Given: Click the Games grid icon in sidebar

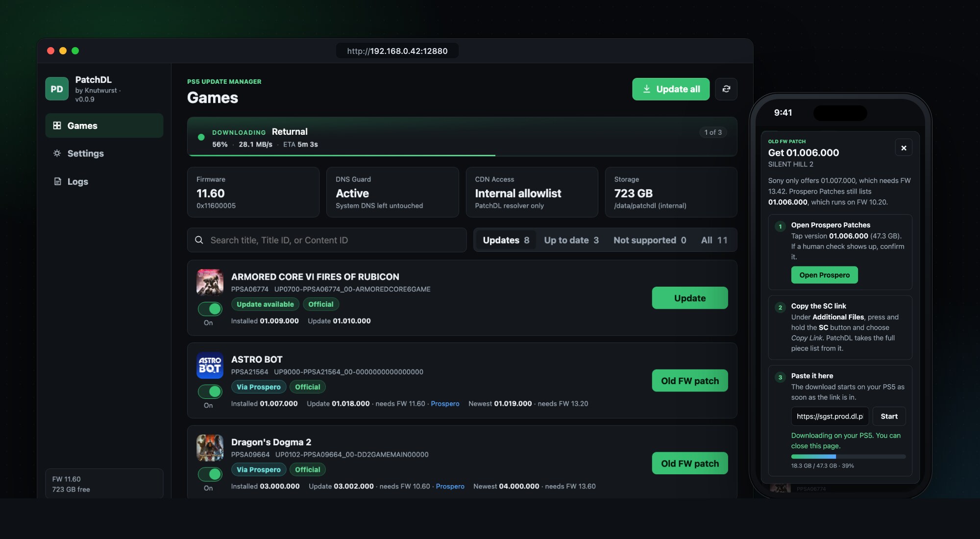Looking at the screenshot, I should [57, 125].
